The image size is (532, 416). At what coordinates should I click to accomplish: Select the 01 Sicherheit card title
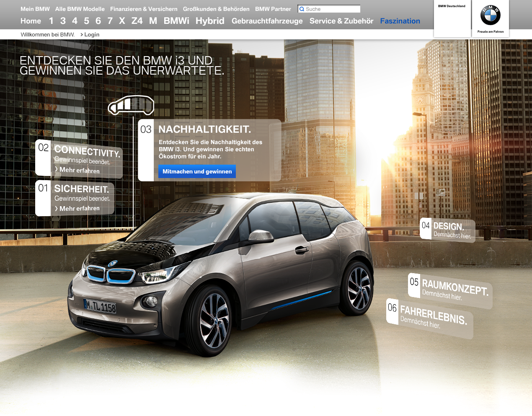click(82, 189)
